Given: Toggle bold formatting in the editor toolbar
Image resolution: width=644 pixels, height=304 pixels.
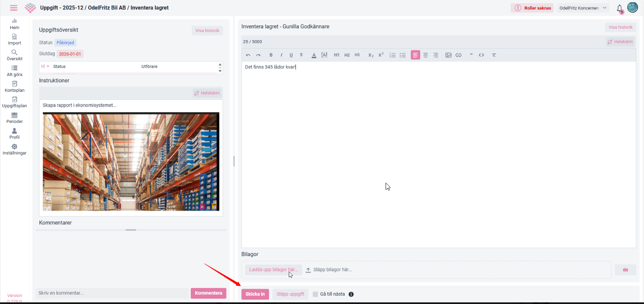Looking at the screenshot, I should click(271, 55).
